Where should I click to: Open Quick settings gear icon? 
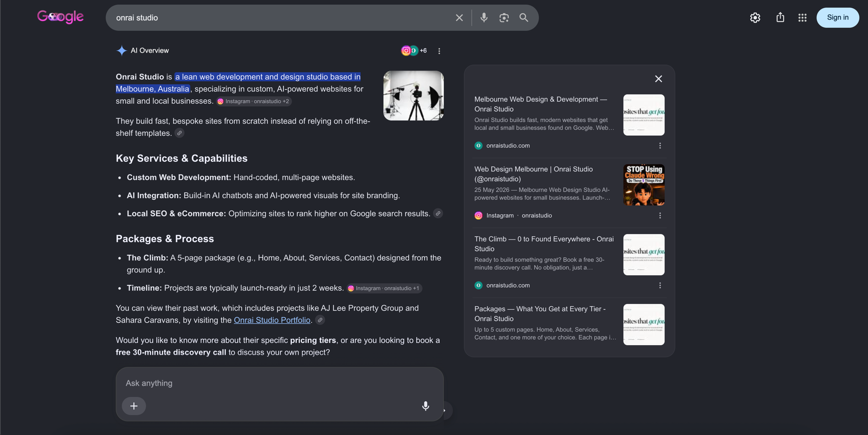coord(755,17)
